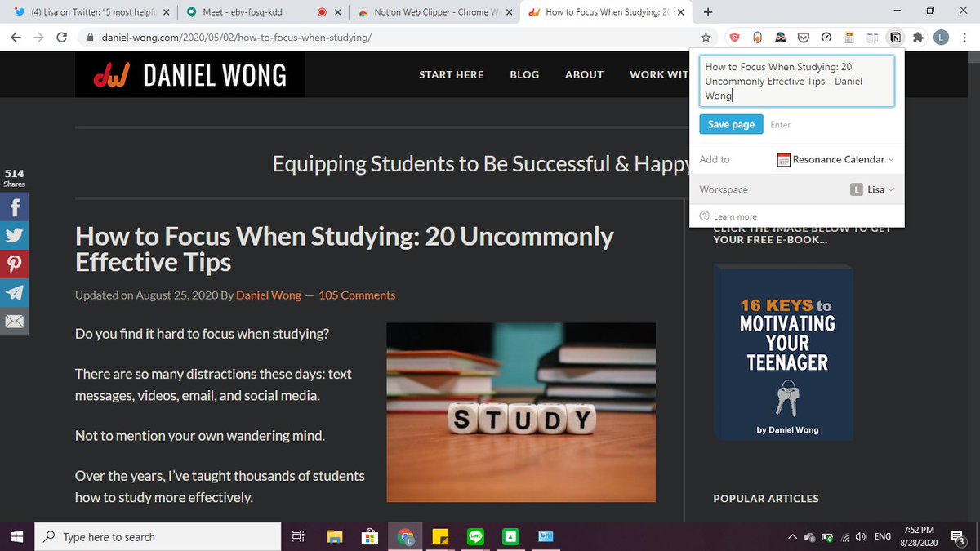Screen dimensions: 980x551
Task: Click the Pocket extension icon
Action: 804,38
